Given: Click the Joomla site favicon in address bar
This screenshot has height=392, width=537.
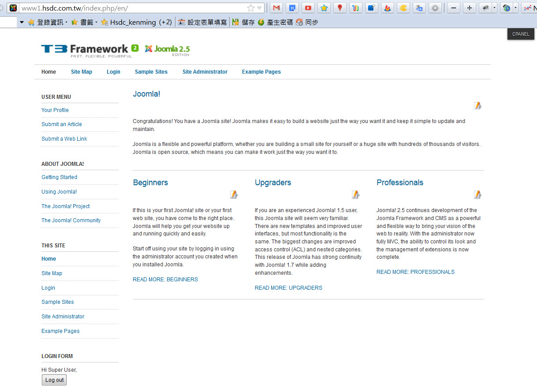Looking at the screenshot, I should coord(13,8).
